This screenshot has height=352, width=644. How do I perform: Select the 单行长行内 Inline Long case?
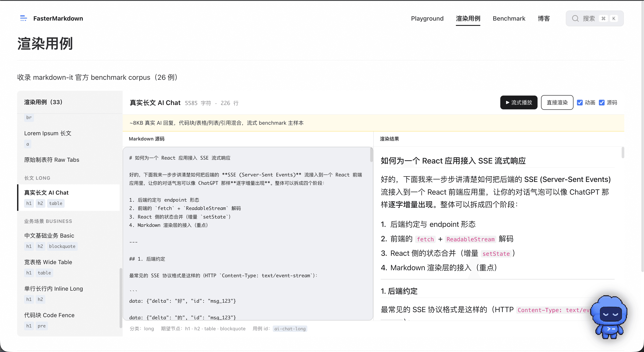coord(53,289)
